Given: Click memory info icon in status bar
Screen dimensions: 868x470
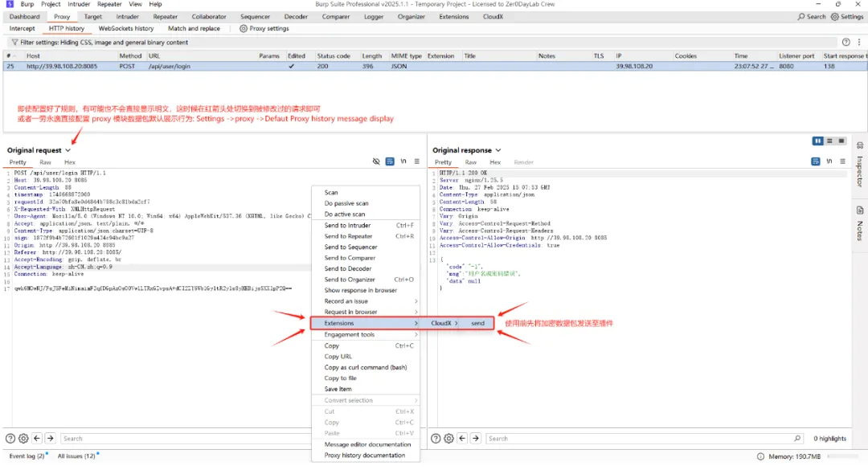Looking at the screenshot, I should 760,456.
